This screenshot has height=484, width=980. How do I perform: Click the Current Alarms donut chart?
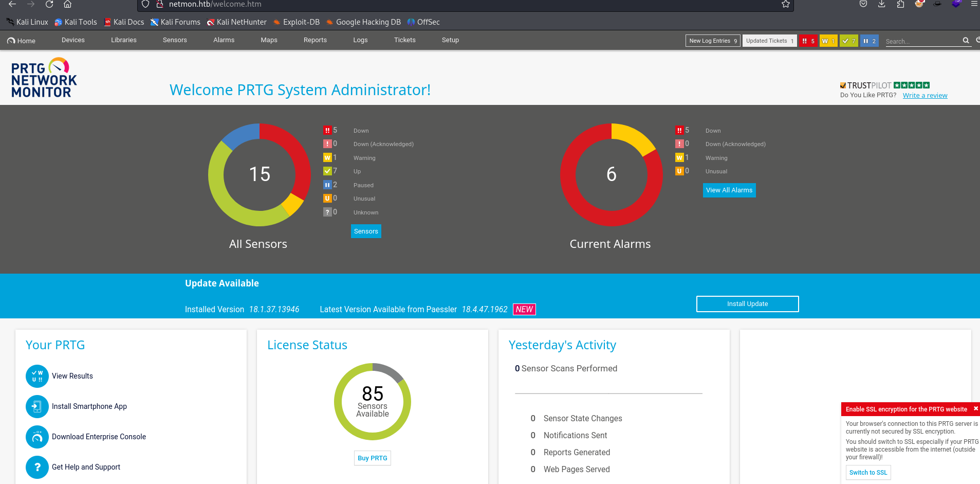[x=611, y=174]
